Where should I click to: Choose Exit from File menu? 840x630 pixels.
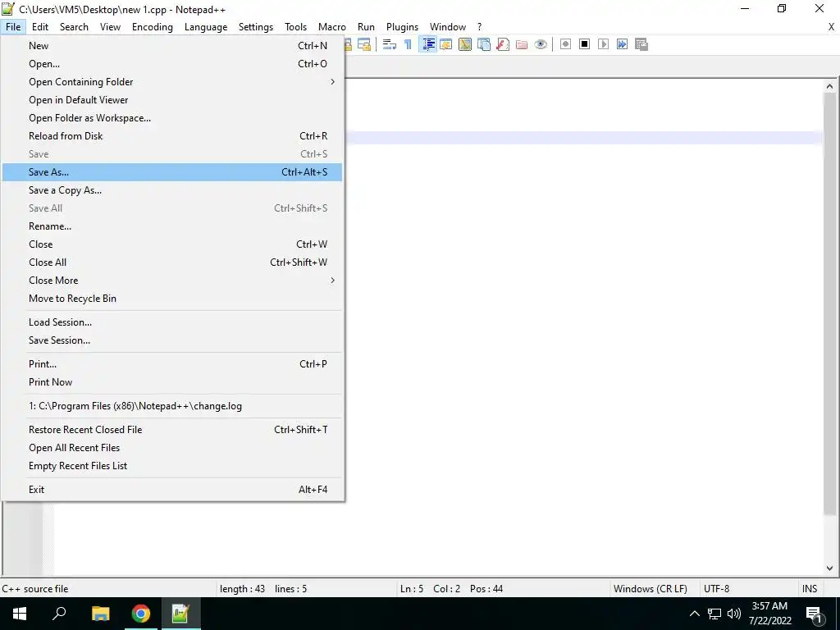172,490
